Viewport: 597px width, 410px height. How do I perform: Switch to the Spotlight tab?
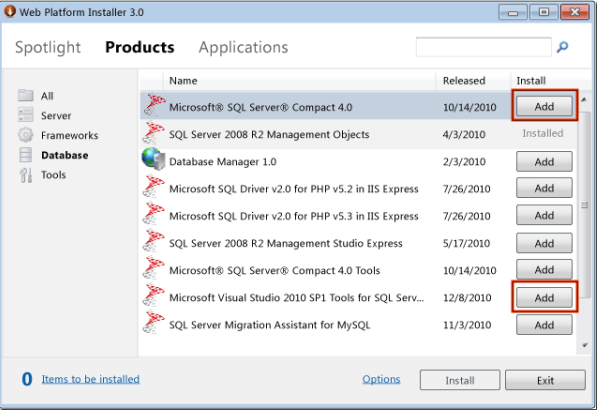(48, 48)
